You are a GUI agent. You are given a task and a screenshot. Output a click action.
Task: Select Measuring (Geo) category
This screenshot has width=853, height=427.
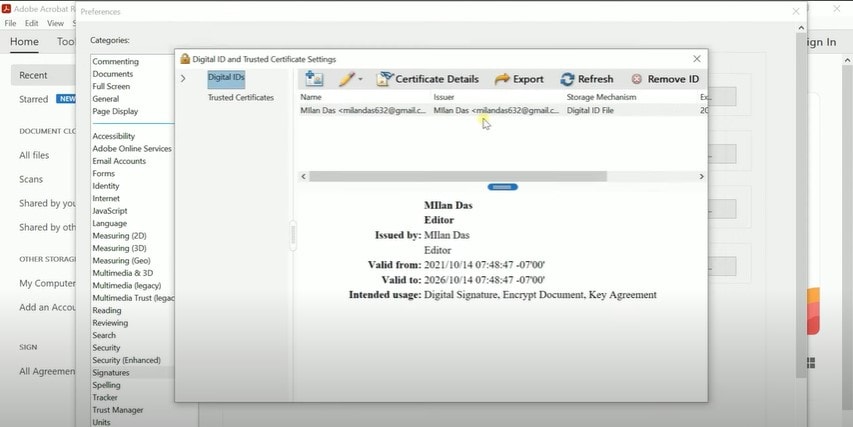tap(121, 261)
